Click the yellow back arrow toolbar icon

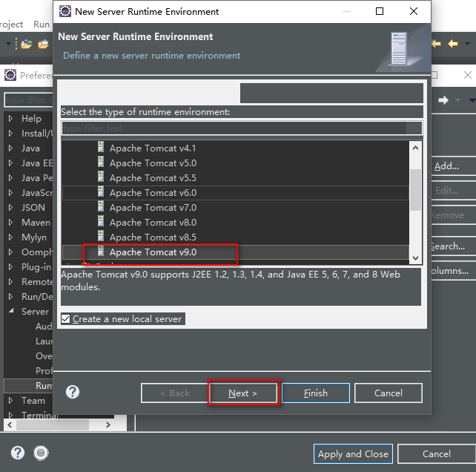(453, 44)
